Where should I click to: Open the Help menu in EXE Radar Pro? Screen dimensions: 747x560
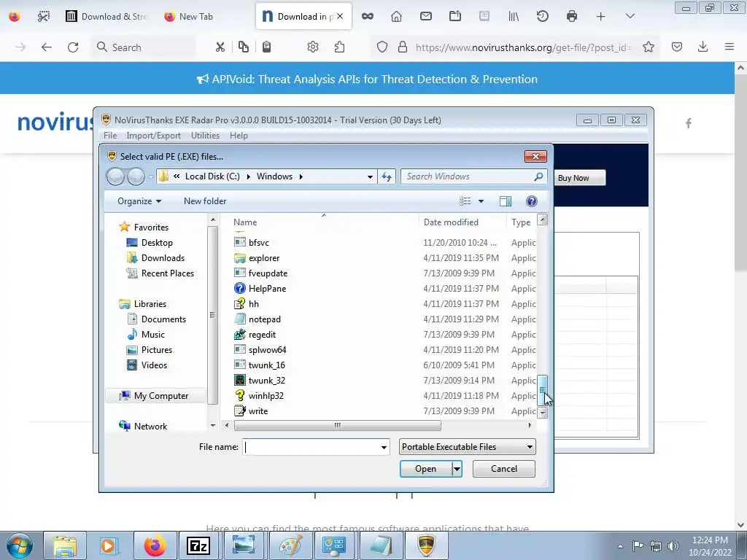239,136
